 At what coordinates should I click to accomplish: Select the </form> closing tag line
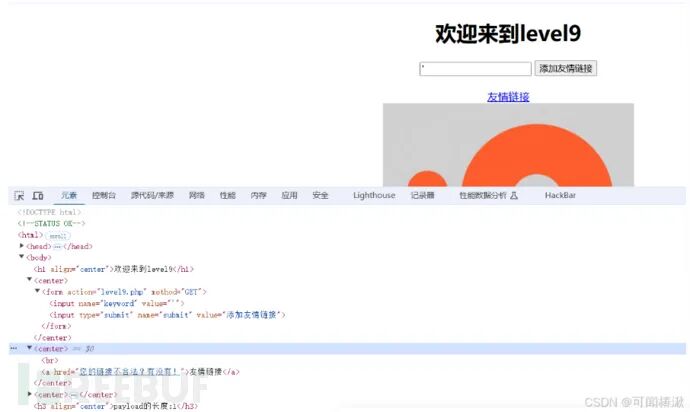56,326
